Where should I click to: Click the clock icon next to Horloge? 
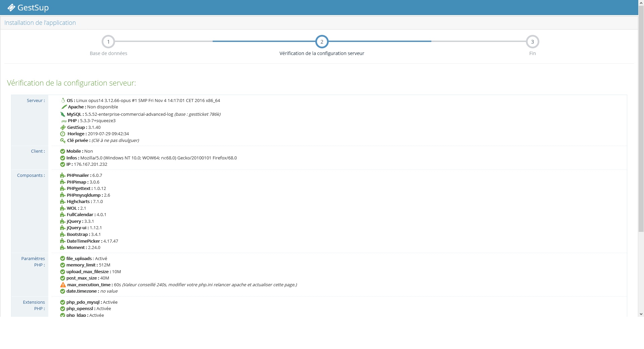63,134
